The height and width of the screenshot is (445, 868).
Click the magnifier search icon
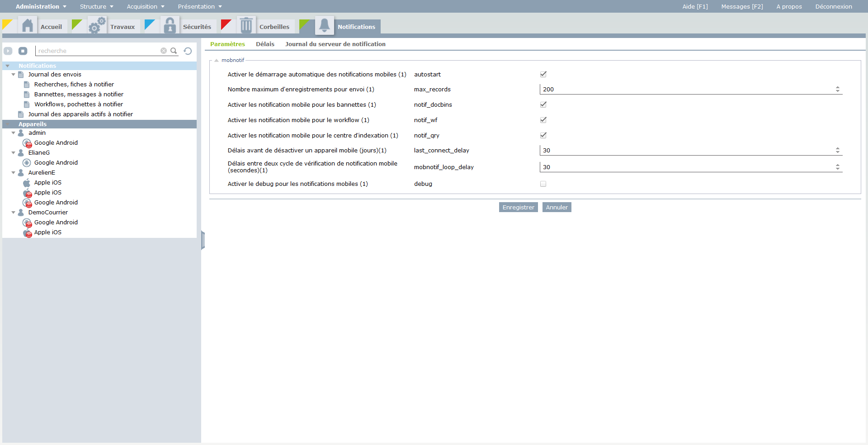[174, 51]
